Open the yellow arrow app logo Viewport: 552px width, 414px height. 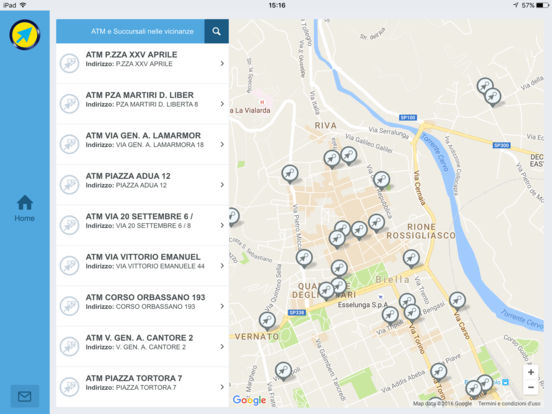25,34
